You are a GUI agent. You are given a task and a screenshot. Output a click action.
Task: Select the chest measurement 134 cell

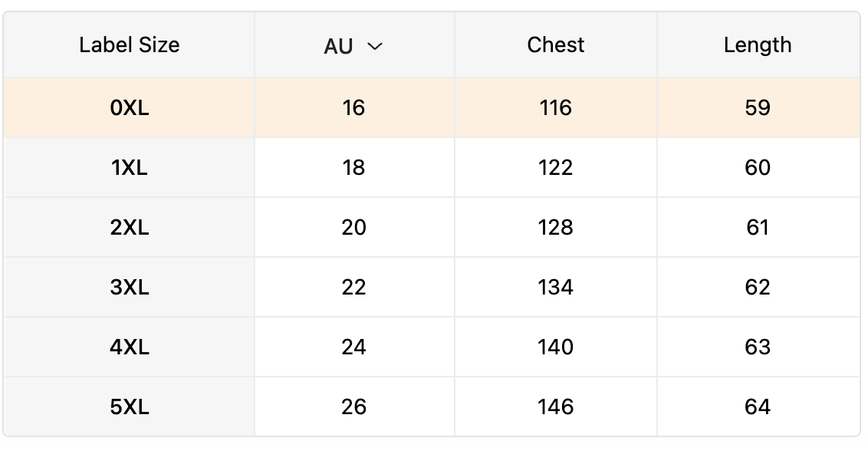tap(556, 288)
